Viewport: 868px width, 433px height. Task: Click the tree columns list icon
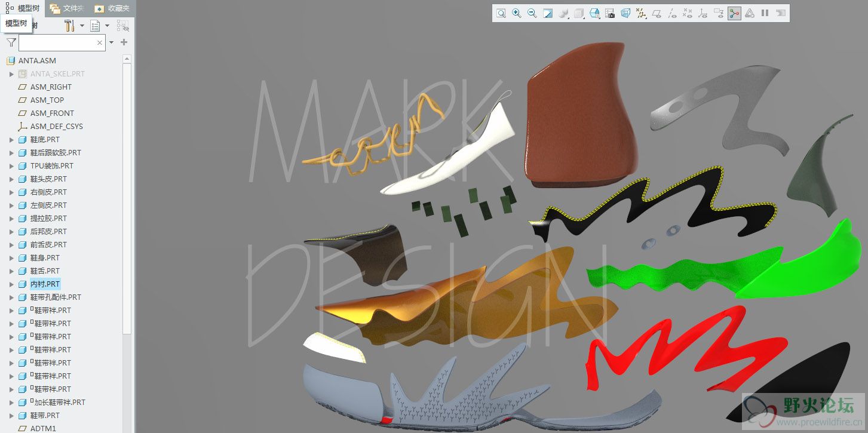[95, 26]
